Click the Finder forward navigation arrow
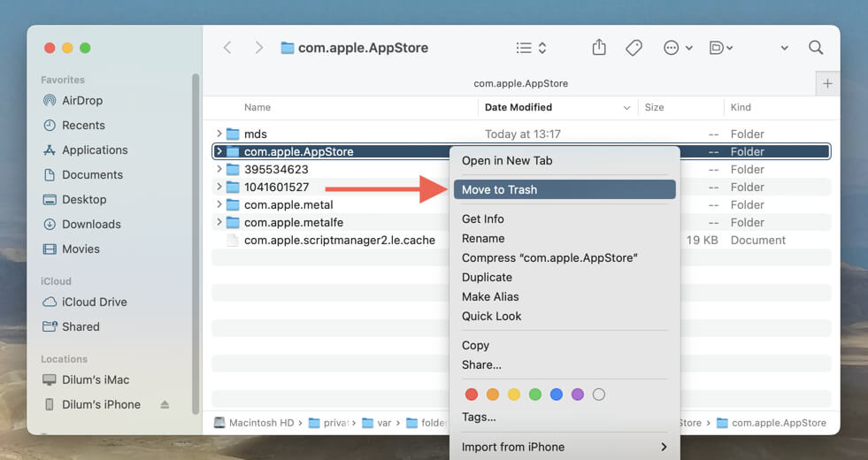868x460 pixels. [x=258, y=48]
